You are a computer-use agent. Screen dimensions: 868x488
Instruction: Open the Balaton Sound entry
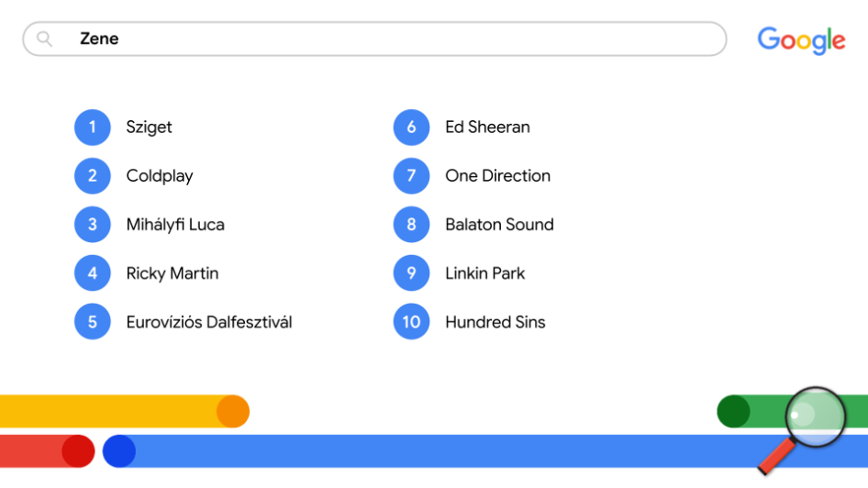pos(499,225)
